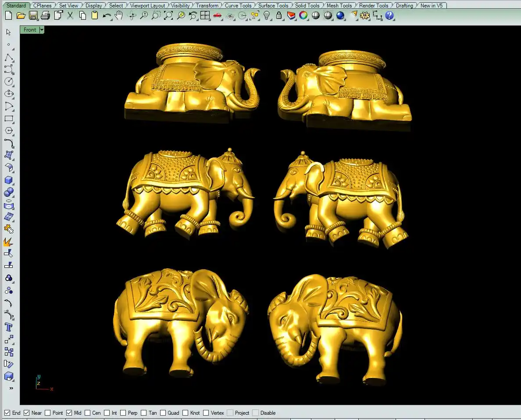
Task: Select the Circle tool in sidebar
Action: (9, 82)
